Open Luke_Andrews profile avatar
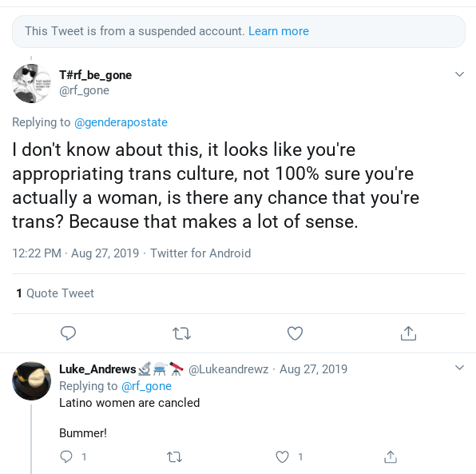Screen dimensions: 476x474 coord(32,380)
